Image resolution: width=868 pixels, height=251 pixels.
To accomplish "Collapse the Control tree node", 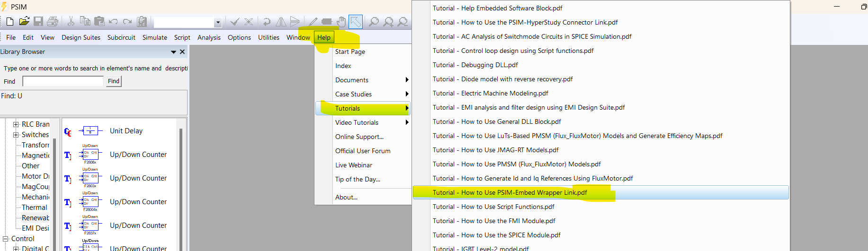I will (5, 239).
